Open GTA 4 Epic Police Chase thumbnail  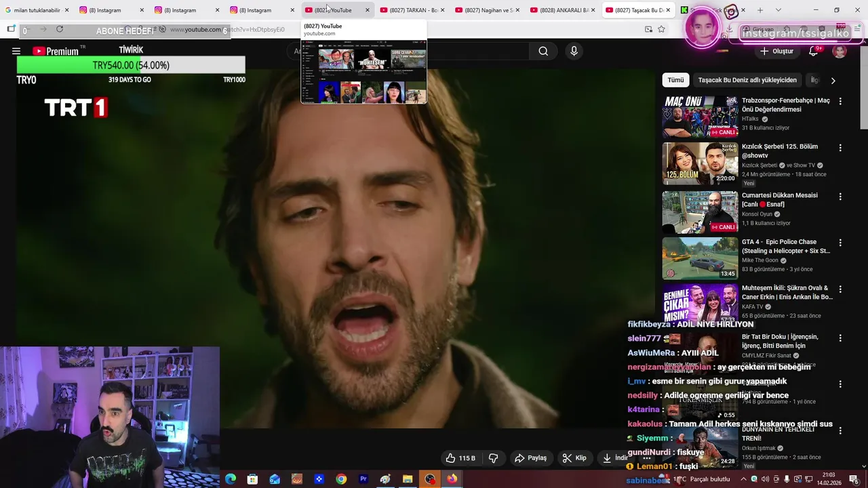(x=700, y=258)
